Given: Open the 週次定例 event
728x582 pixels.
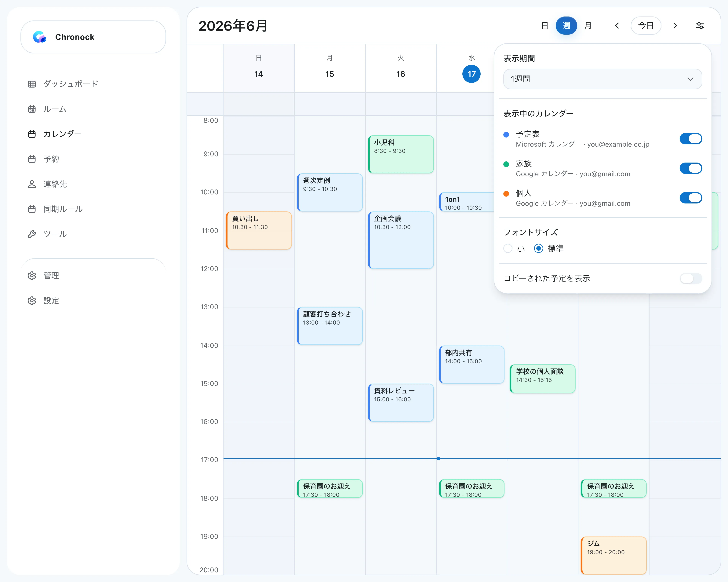Looking at the screenshot, I should point(329,192).
